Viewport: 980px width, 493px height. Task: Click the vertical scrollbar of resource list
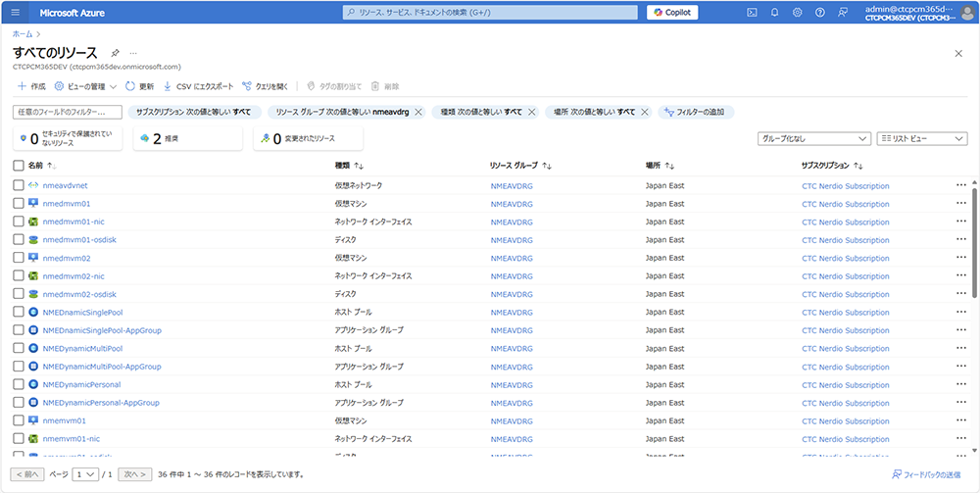(974, 244)
